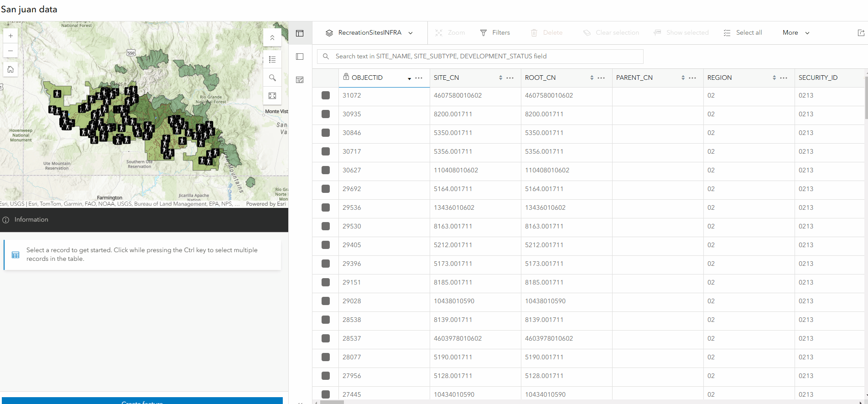Click the Select all button

pyautogui.click(x=743, y=33)
